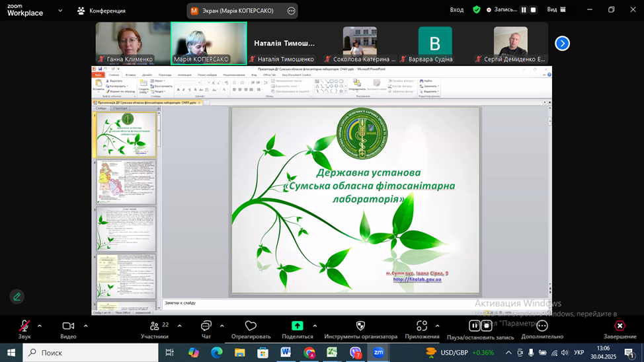Open Макет layout dropdown in PowerPoint

pyautogui.click(x=158, y=81)
